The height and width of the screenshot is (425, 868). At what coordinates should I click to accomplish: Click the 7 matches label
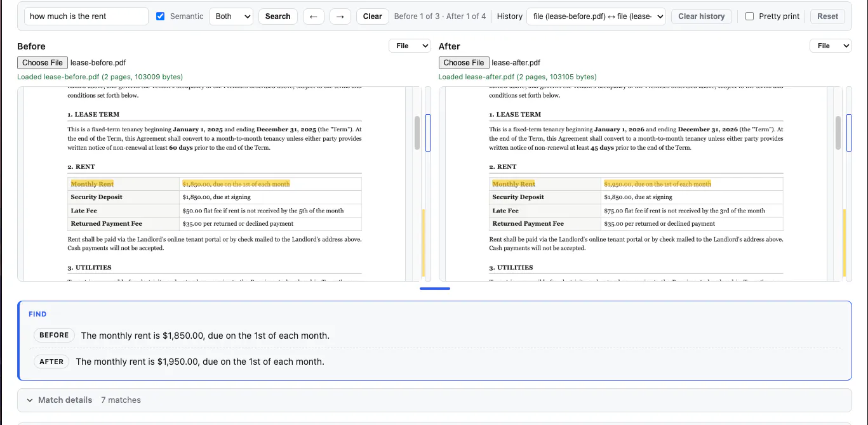coord(121,400)
